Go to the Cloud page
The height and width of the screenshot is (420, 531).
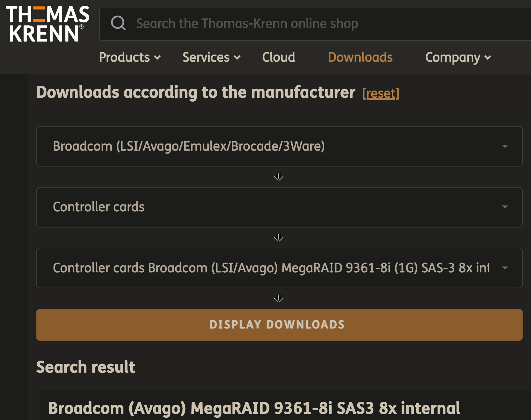(279, 57)
